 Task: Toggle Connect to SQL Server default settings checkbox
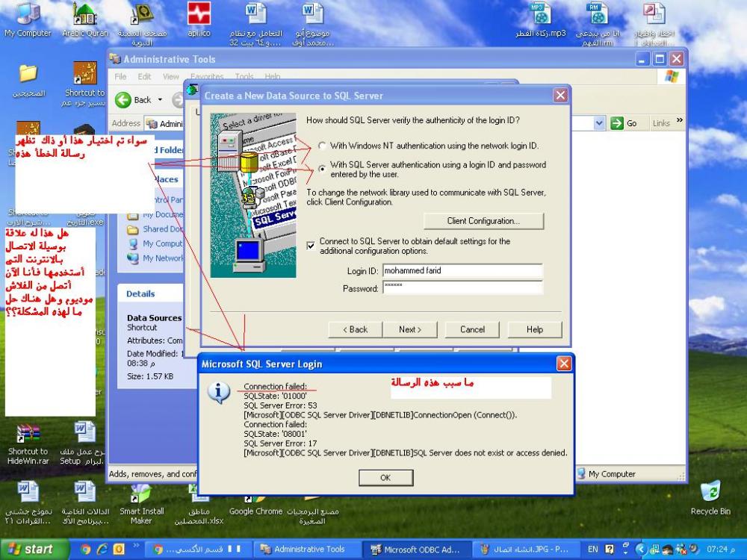(311, 246)
